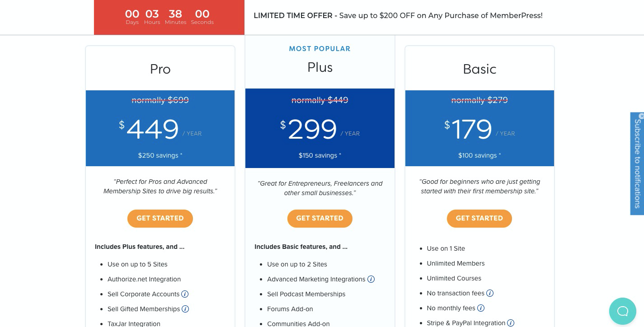Viewport: 644px width, 327px height.
Task: Open the live chat bubble icon
Action: [623, 311]
